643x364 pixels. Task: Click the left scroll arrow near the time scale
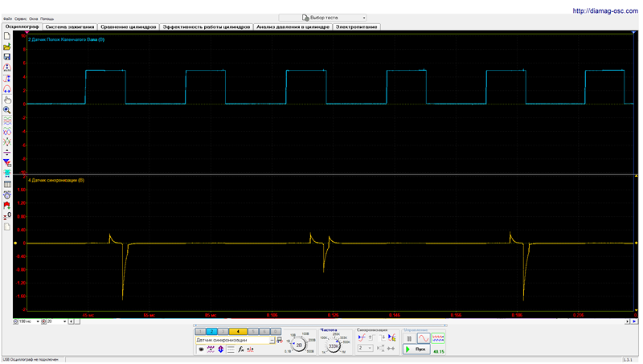pos(71,321)
